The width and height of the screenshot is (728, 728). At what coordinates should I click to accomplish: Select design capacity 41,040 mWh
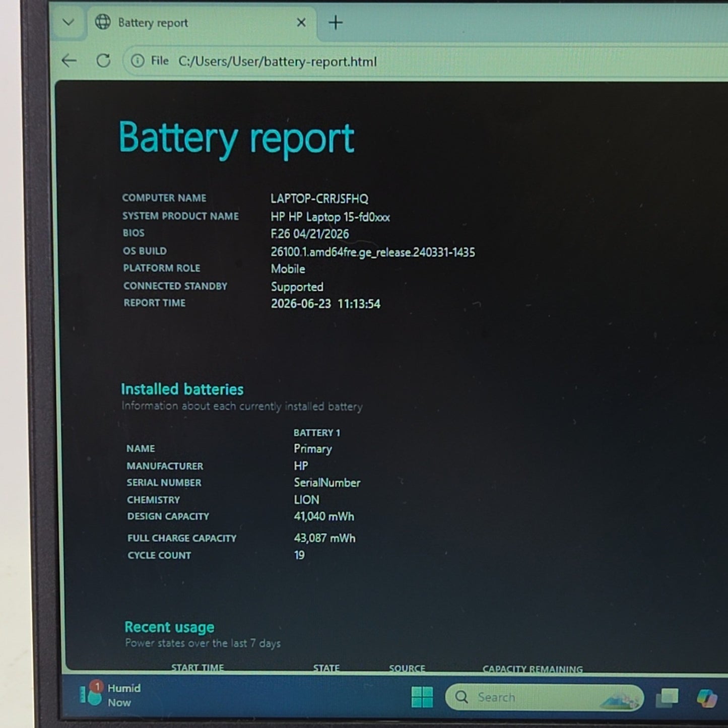click(x=324, y=516)
